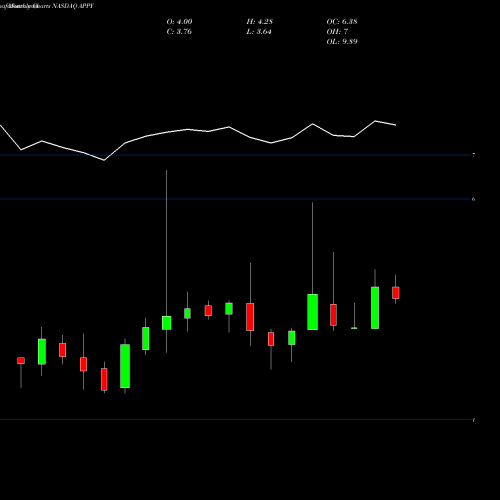Click the NASDAQ APPY chart title
The width and height of the screenshot is (500, 500).
(73, 6)
